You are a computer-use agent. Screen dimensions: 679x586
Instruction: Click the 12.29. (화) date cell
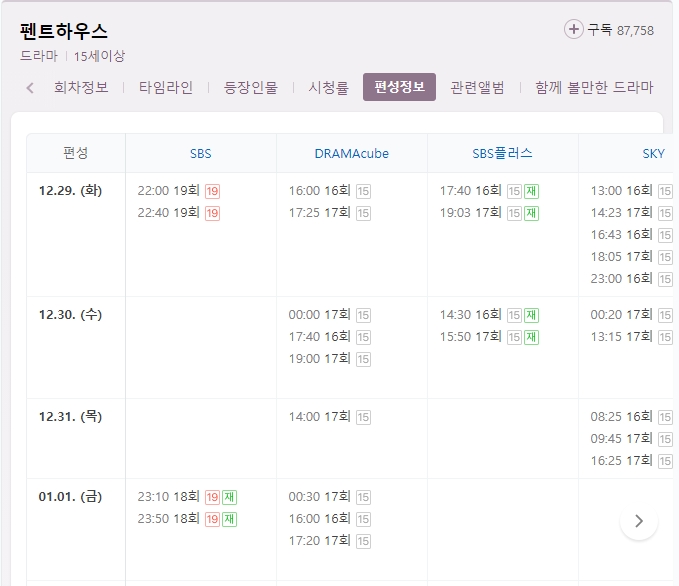(70, 191)
